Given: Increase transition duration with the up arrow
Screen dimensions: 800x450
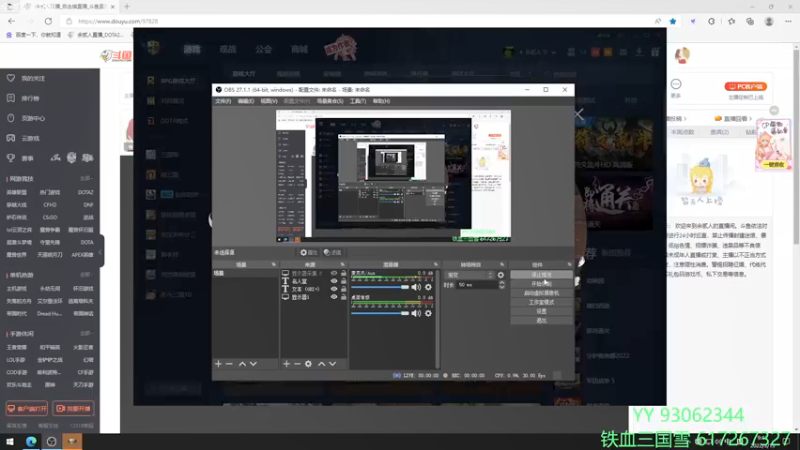Looking at the screenshot, I should tap(502, 283).
